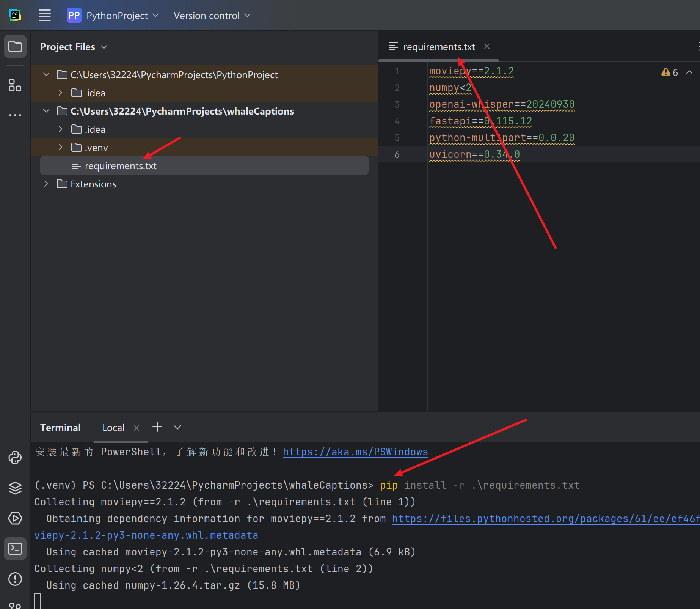Switch to the Local terminal tab
The height and width of the screenshot is (609, 700).
113,428
